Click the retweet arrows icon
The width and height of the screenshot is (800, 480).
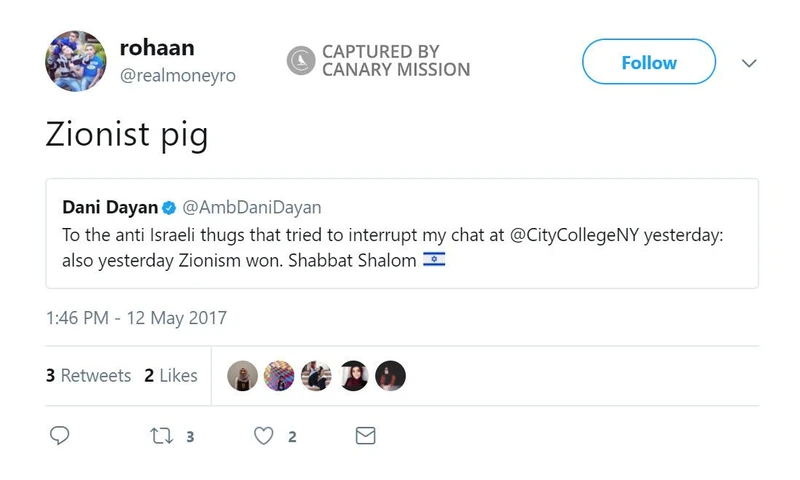(158, 436)
